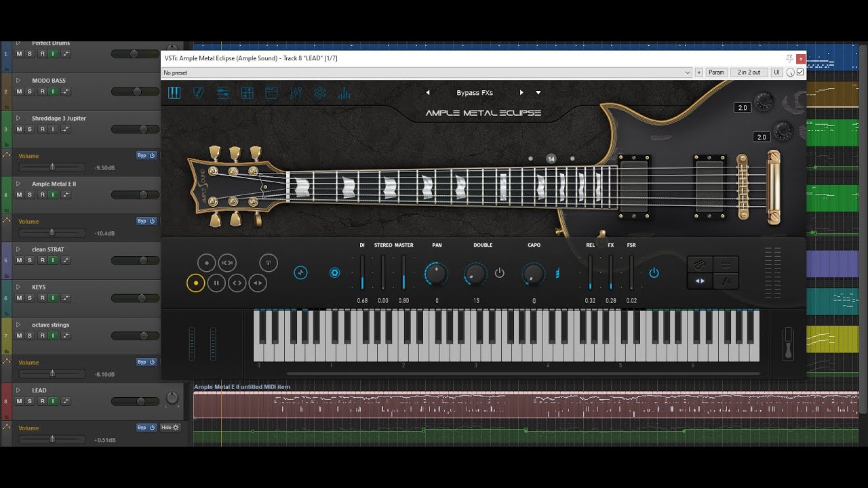Image resolution: width=868 pixels, height=488 pixels.
Task: Click the skip-arrows articulation button
Action: pyautogui.click(x=227, y=262)
